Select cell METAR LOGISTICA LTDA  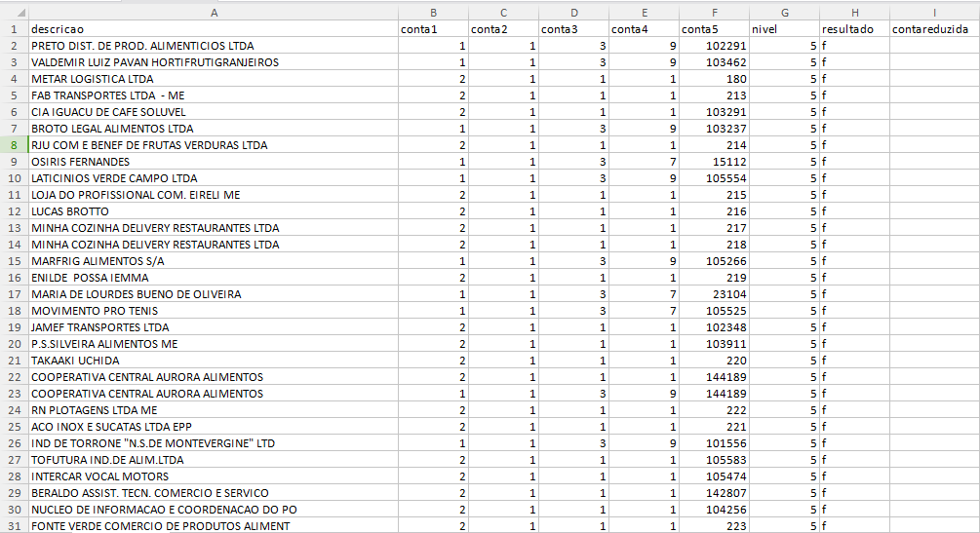214,79
